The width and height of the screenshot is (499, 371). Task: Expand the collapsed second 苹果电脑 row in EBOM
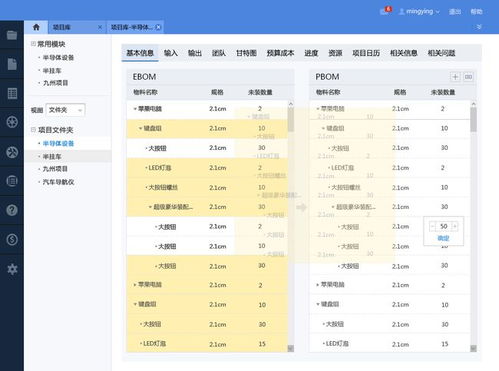click(x=135, y=285)
